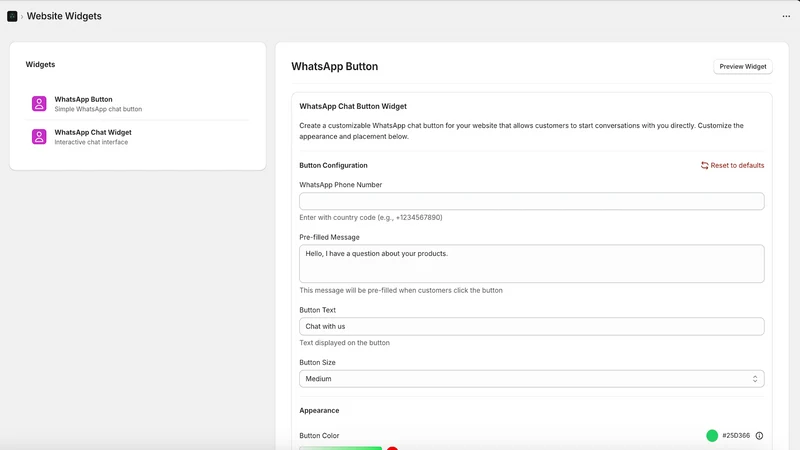The height and width of the screenshot is (450, 800).
Task: Click the WhatsApp Button widget icon
Action: pyautogui.click(x=39, y=104)
